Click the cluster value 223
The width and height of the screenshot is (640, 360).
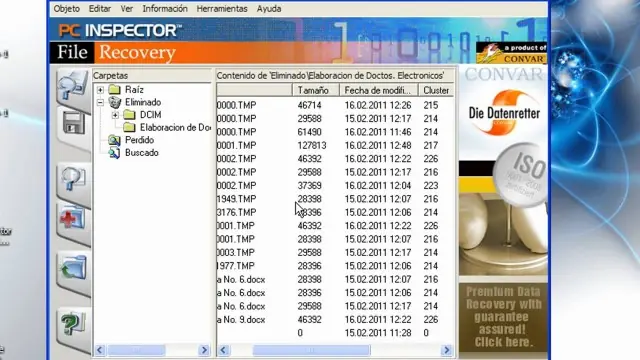431,186
